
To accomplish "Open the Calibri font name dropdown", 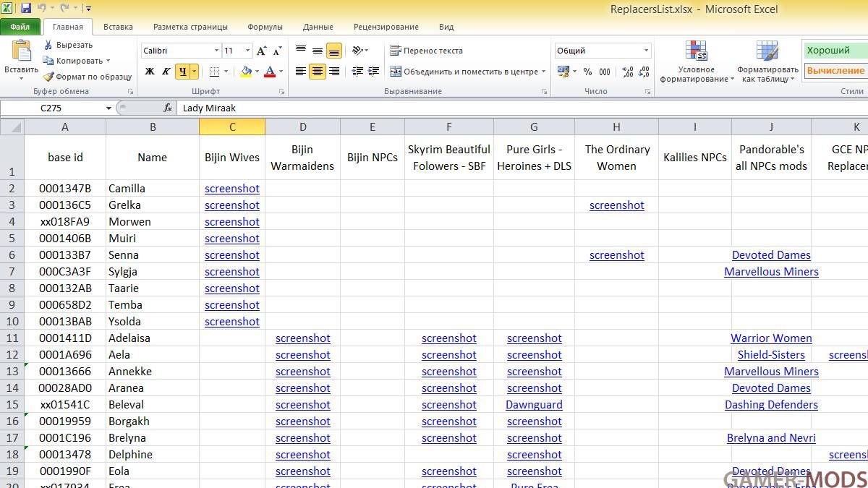I will point(216,51).
